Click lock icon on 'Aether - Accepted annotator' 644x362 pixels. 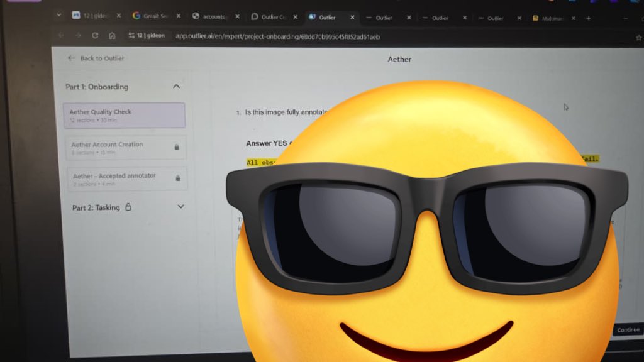[x=178, y=178]
